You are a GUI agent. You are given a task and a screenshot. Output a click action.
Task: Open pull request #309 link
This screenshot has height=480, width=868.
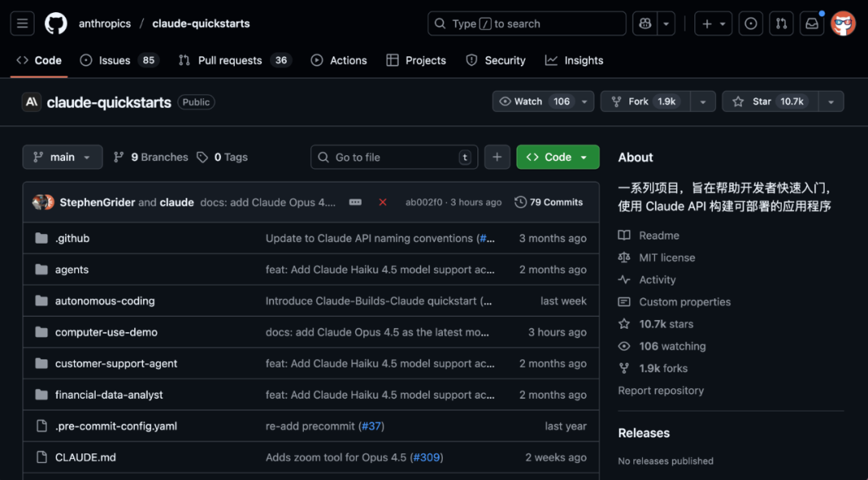click(426, 457)
